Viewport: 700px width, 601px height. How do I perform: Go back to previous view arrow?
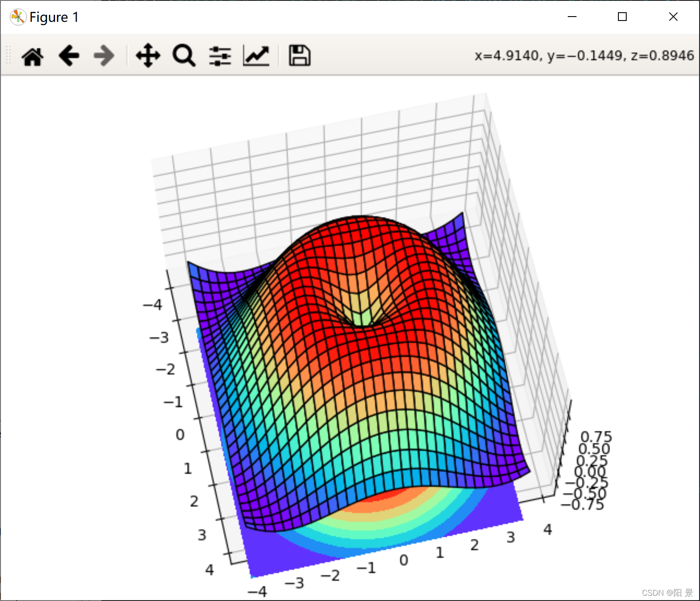pos(69,56)
